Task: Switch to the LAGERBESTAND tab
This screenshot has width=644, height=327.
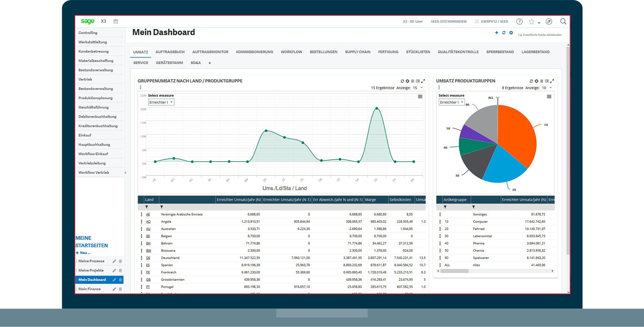Action: coord(535,52)
